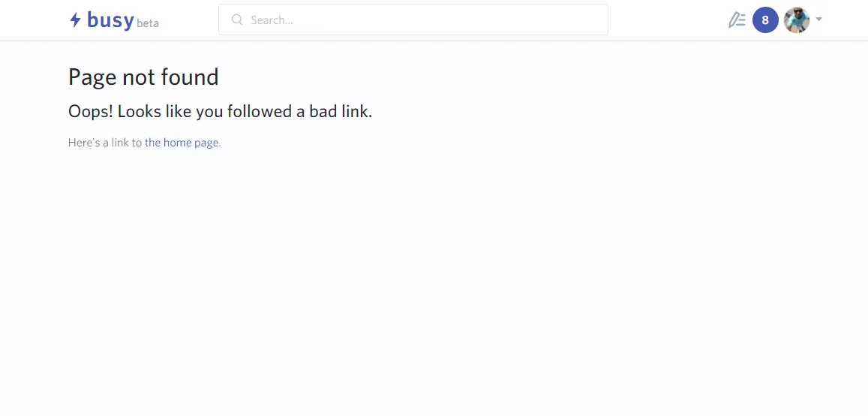Click the lightning bolt logo icon
This screenshot has height=416, width=868.
coord(75,20)
